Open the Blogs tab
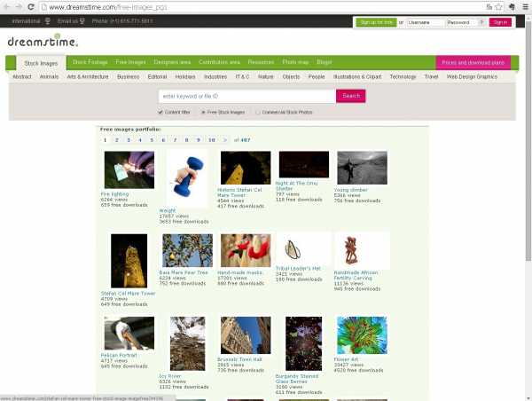The height and width of the screenshot is (401, 532). pos(324,62)
